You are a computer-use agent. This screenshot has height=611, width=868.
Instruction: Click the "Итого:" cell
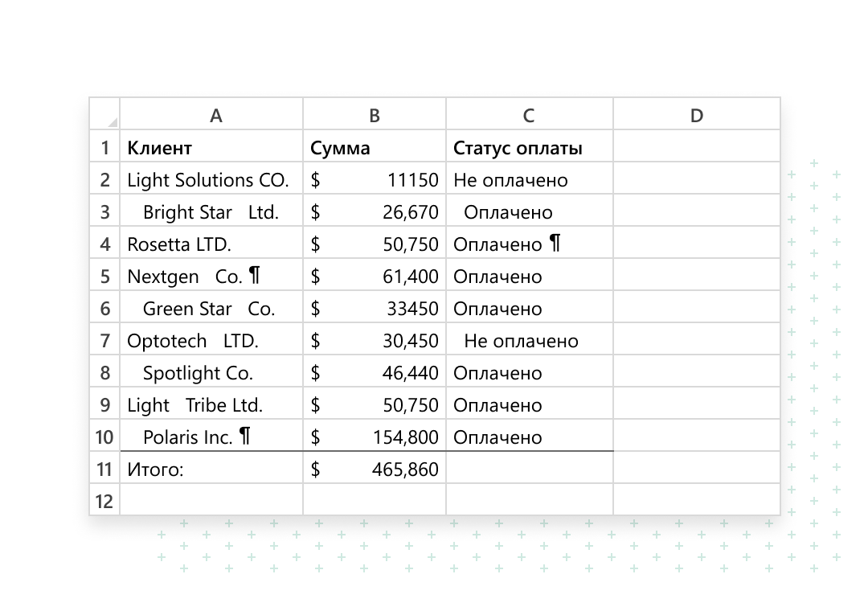[x=211, y=470]
